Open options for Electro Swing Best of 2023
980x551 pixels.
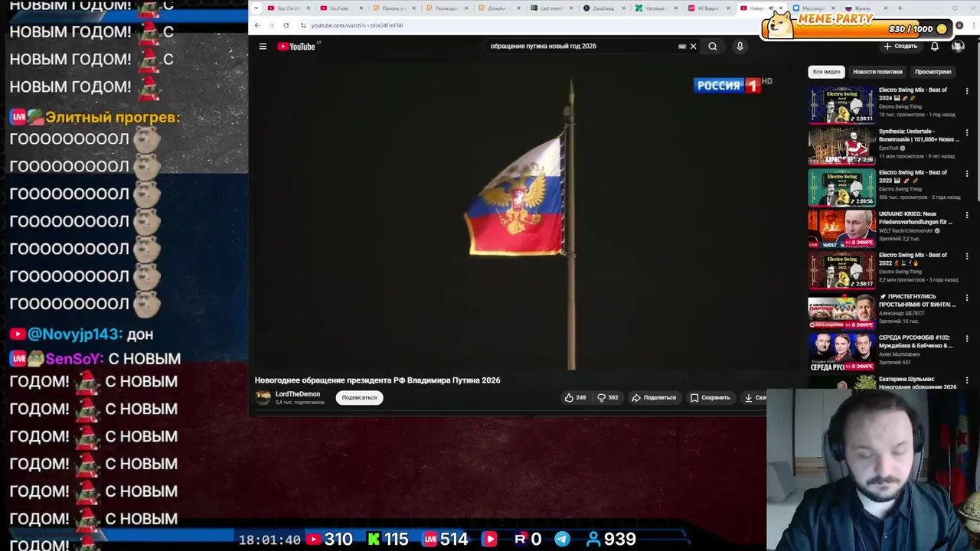(967, 174)
